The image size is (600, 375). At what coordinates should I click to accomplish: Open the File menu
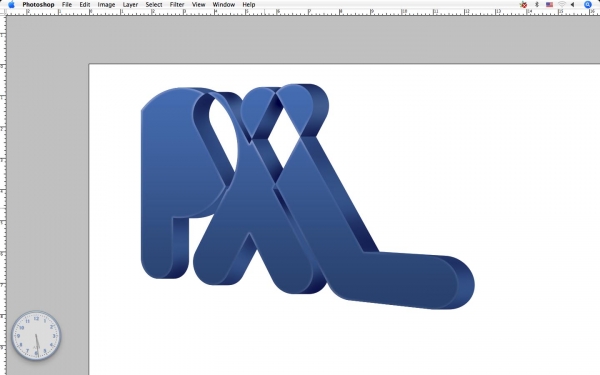tap(67, 5)
